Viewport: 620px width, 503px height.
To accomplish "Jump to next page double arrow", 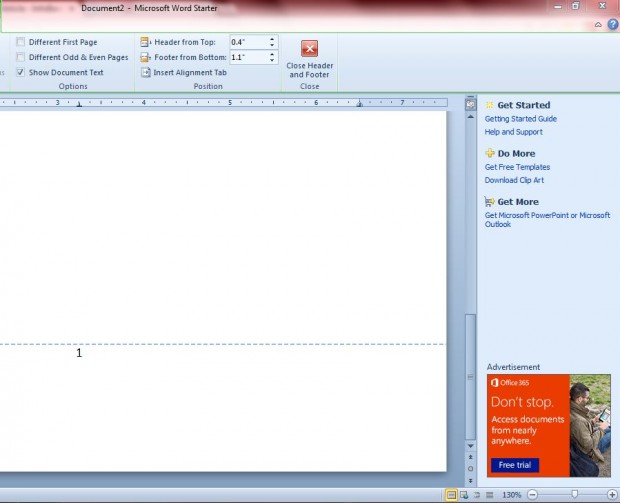I will [x=471, y=480].
